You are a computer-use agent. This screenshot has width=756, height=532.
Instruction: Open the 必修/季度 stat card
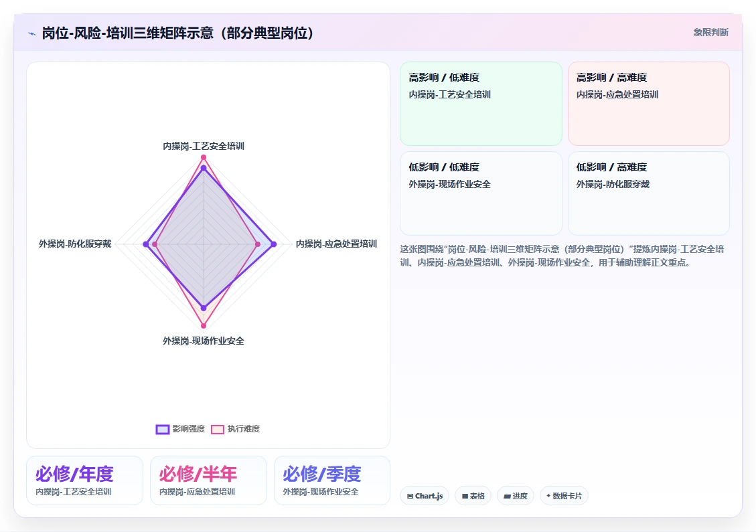pyautogui.click(x=331, y=480)
